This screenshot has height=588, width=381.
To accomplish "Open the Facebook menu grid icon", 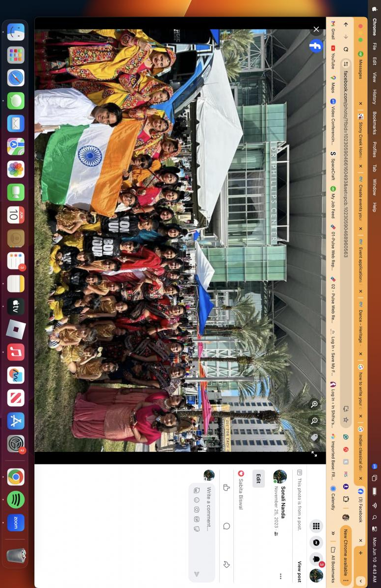I will [x=316, y=526].
